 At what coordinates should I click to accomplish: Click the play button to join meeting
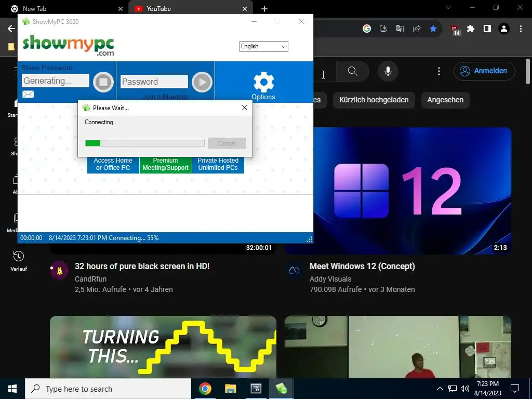(202, 82)
